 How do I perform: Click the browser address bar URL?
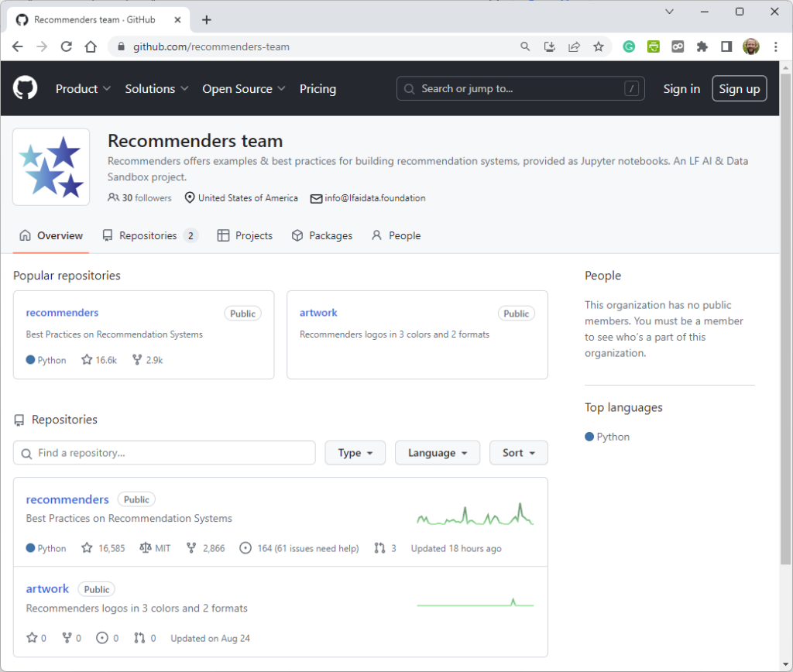click(x=211, y=46)
